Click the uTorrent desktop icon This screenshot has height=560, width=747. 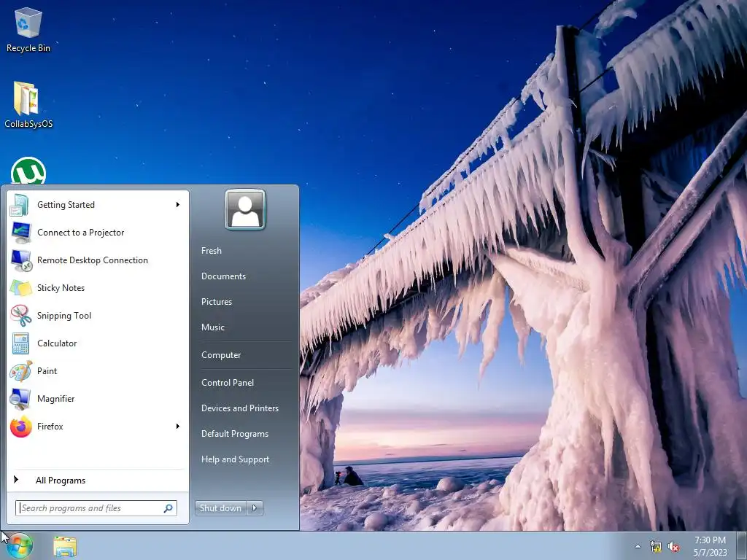(28, 171)
